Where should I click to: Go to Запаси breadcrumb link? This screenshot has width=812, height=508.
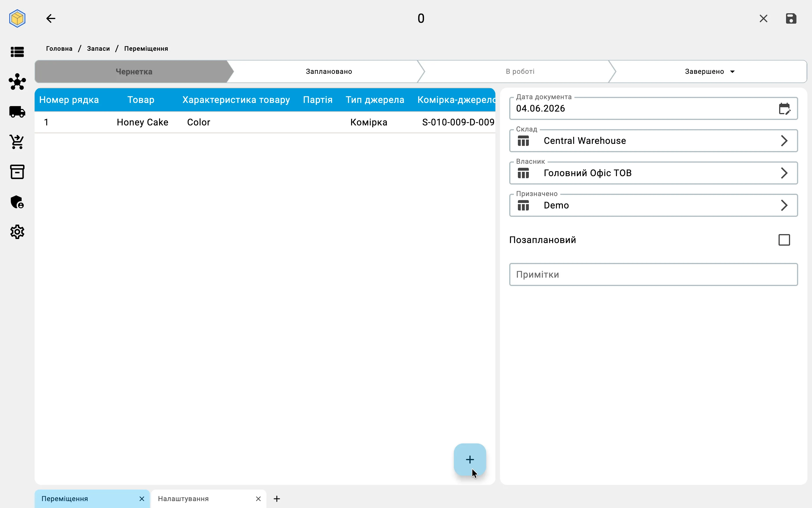coord(98,49)
